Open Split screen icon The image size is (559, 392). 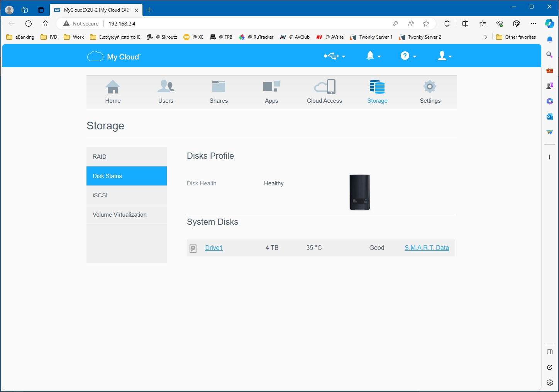[465, 24]
